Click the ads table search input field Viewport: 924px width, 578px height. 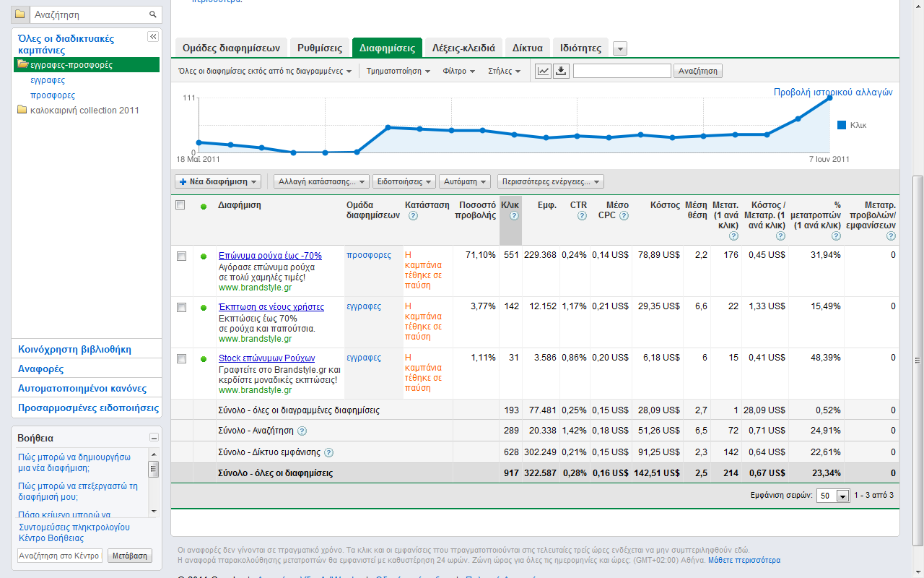[x=622, y=71]
